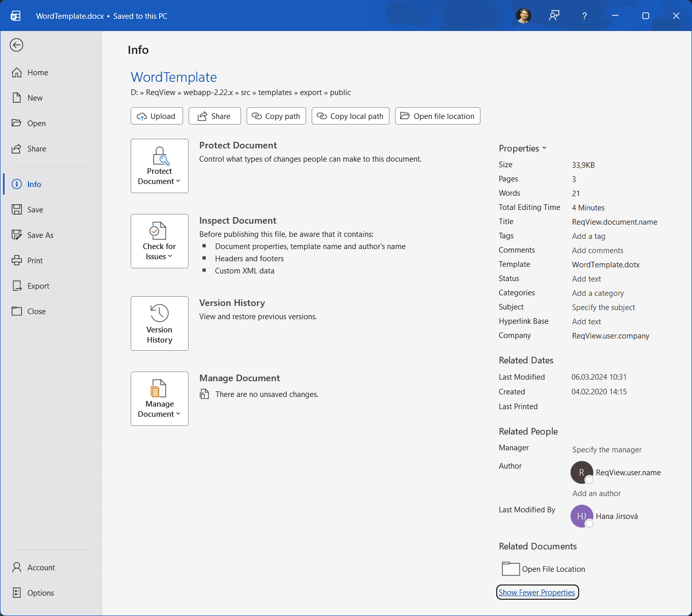692x616 pixels.
Task: Click the Share button under the file path
Action: (215, 116)
